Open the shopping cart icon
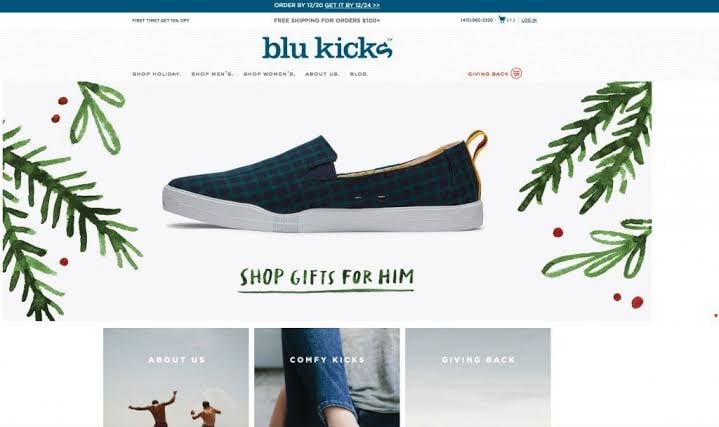Screen dimensions: 719x427 point(502,20)
